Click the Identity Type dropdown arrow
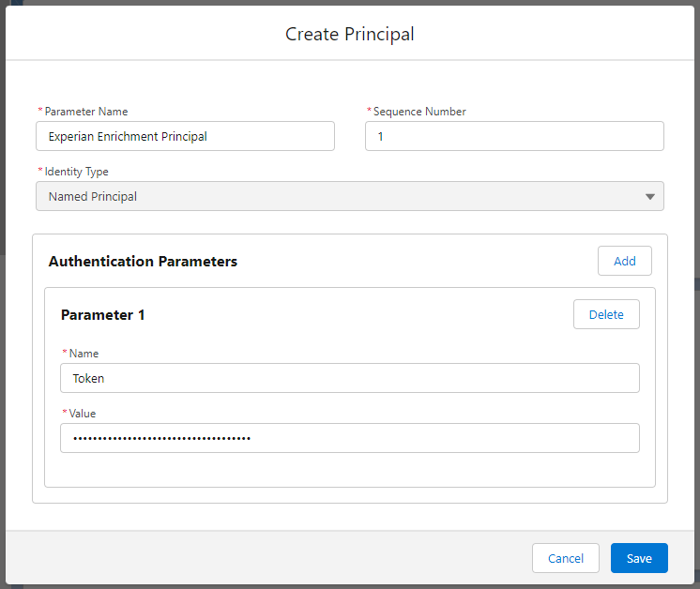700x589 pixels. coord(650,196)
